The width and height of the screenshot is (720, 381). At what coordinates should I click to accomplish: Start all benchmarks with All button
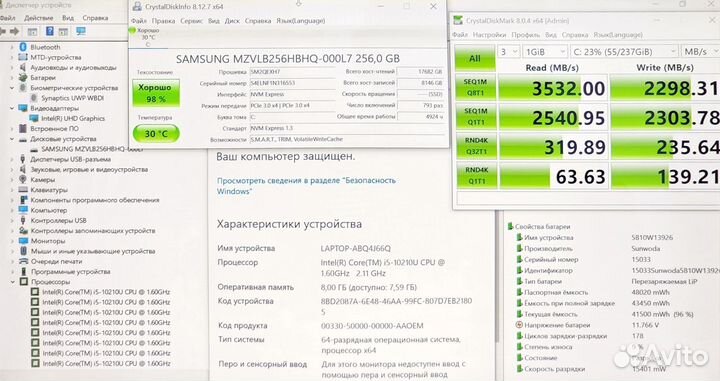tap(475, 58)
